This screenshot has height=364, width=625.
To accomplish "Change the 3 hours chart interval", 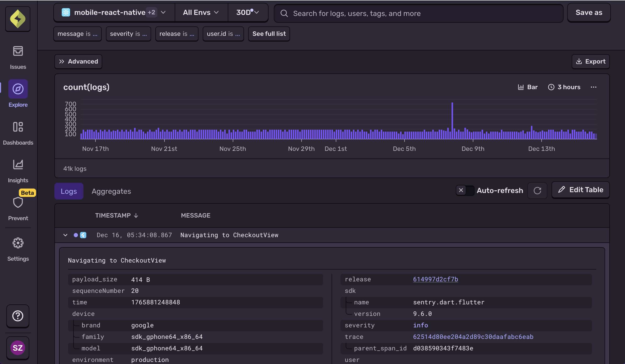I will coord(564,87).
